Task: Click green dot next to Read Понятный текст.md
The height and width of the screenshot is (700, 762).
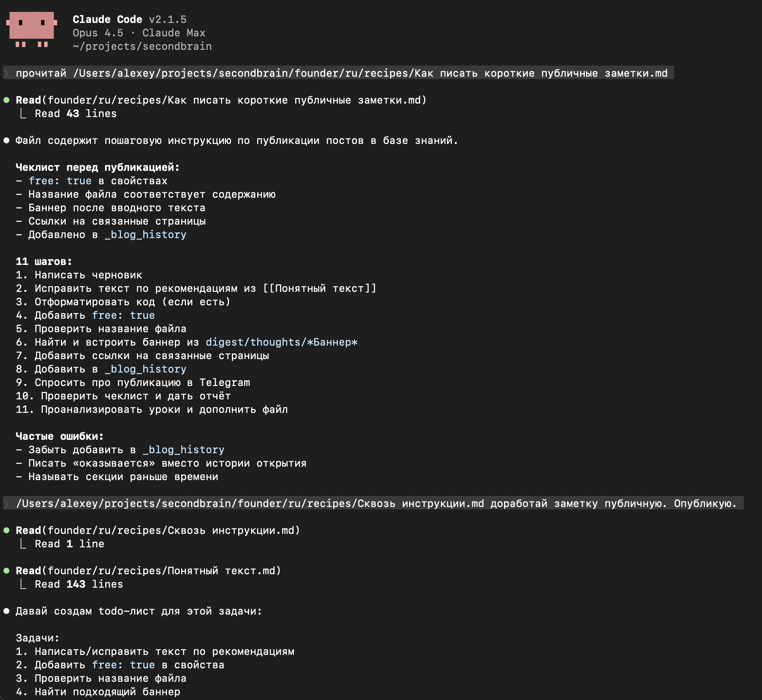Action: (x=6, y=571)
